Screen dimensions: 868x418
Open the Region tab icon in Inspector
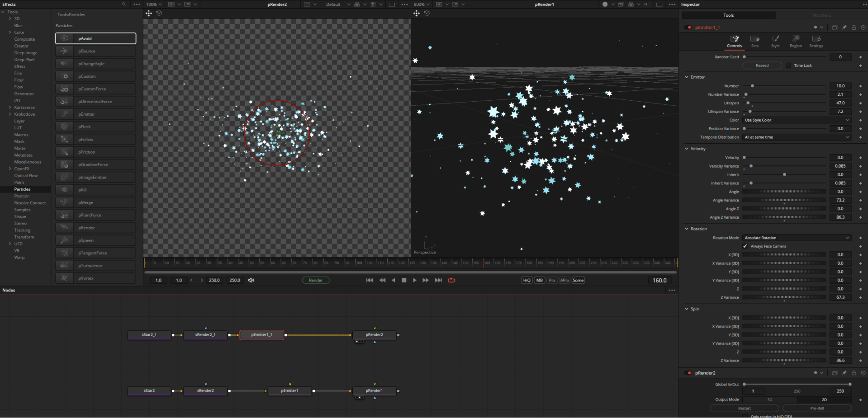coord(796,39)
